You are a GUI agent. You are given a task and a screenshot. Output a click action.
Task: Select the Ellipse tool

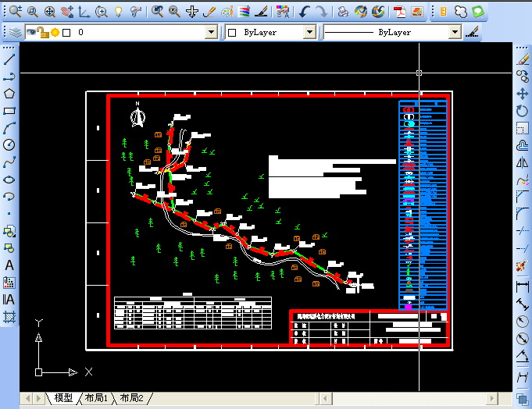coord(9,180)
